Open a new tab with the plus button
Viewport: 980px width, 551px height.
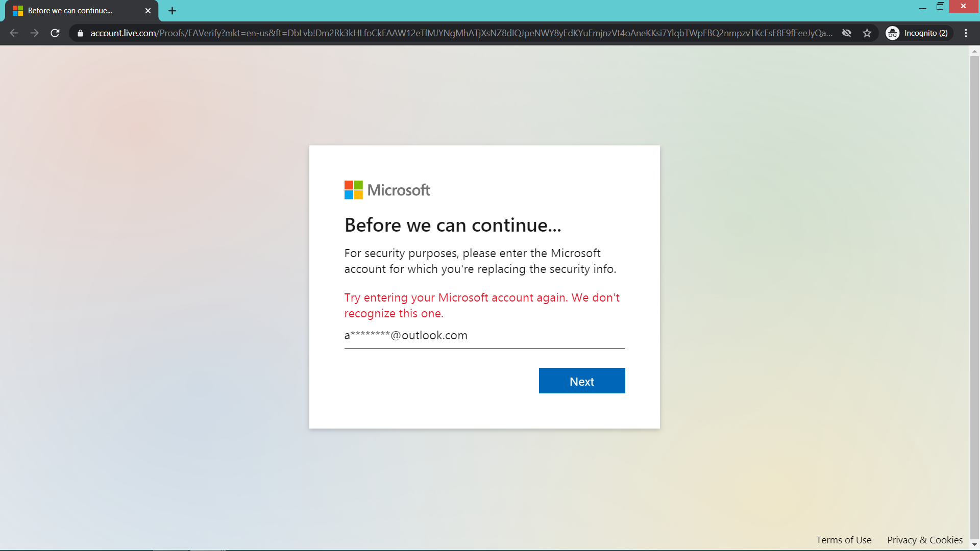coord(173,11)
